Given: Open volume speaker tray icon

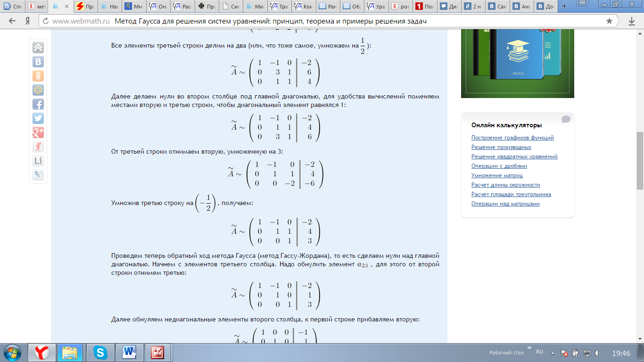Looking at the screenshot, I should pyautogui.click(x=598, y=353).
